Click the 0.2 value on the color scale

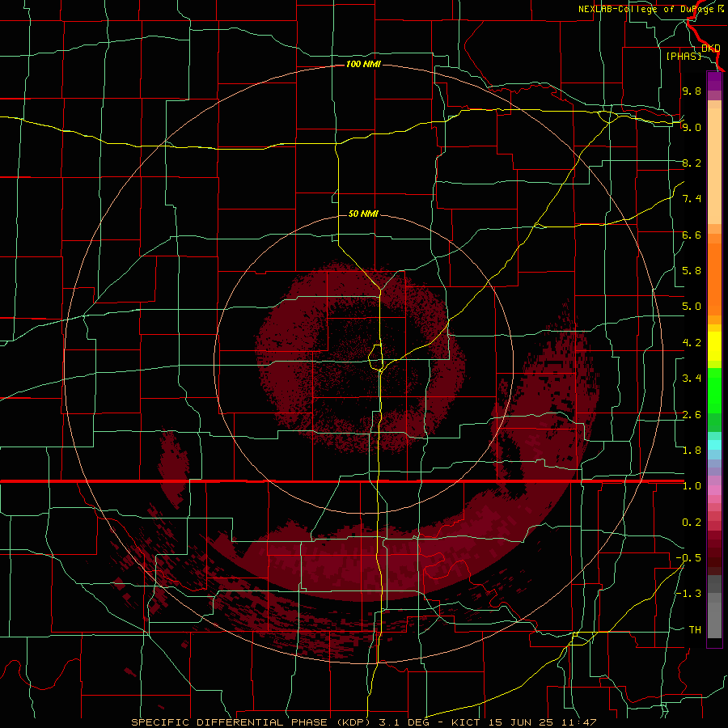tap(692, 522)
